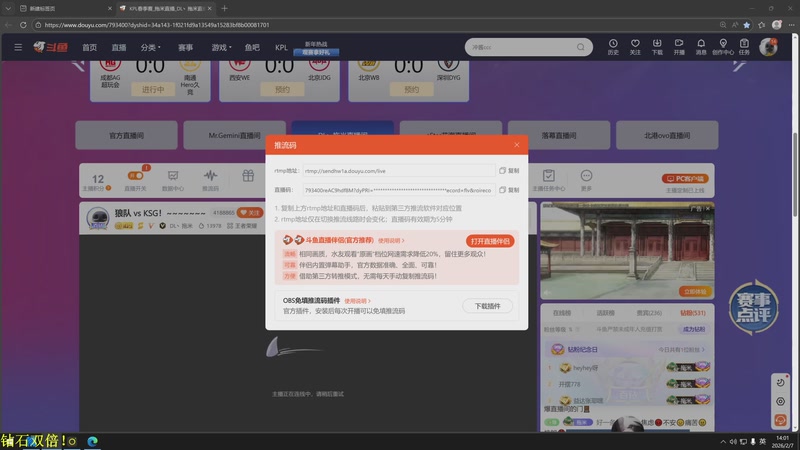Open a new browser tab
The width and height of the screenshot is (800, 450).
pyautogui.click(x=224, y=8)
